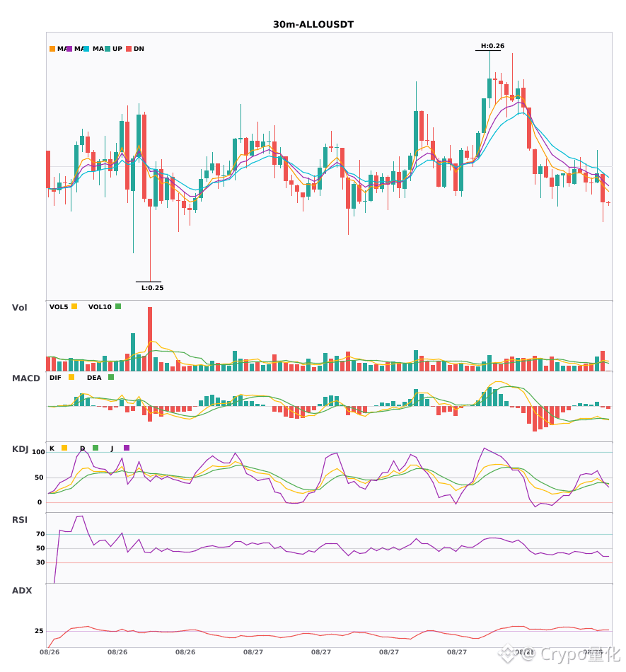The width and height of the screenshot is (626, 672).
Task: Click the DN legend label
Action: (139, 49)
